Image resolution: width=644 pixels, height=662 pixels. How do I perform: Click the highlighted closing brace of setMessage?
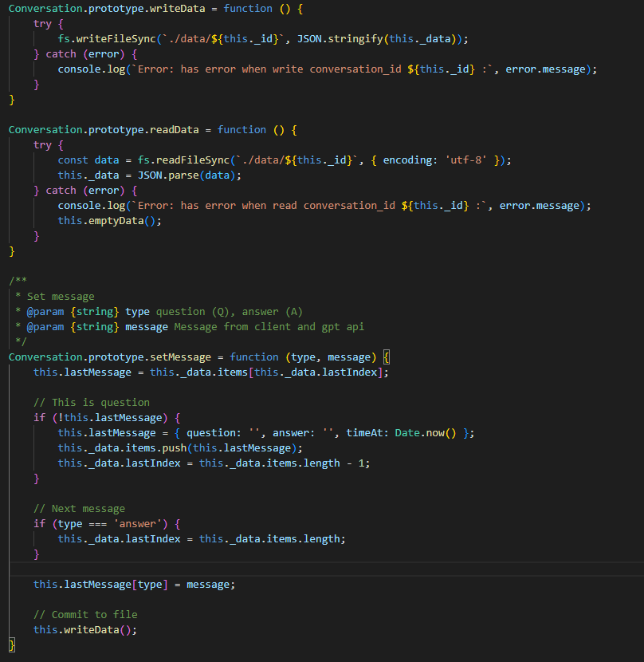[12, 644]
